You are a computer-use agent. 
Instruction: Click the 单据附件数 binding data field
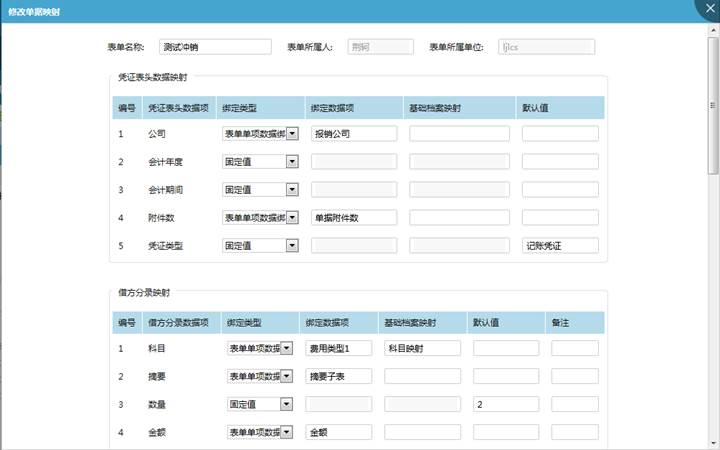click(354, 218)
